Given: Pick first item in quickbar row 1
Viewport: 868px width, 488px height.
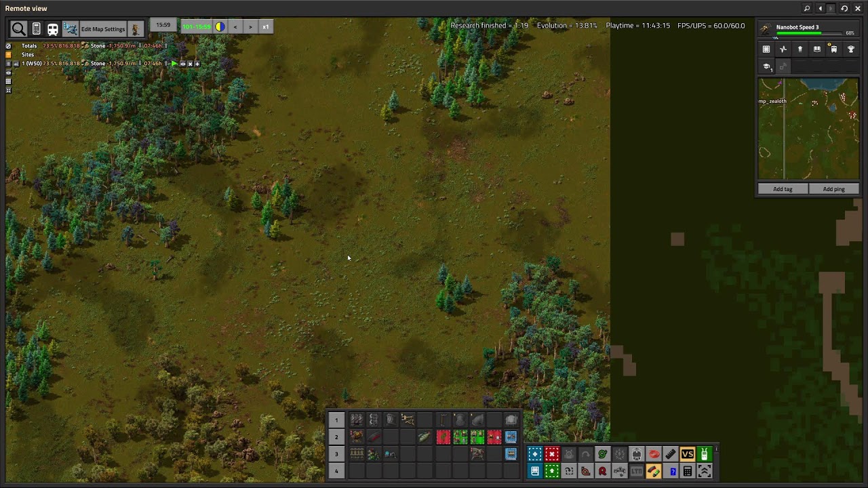Looking at the screenshot, I should click(357, 420).
